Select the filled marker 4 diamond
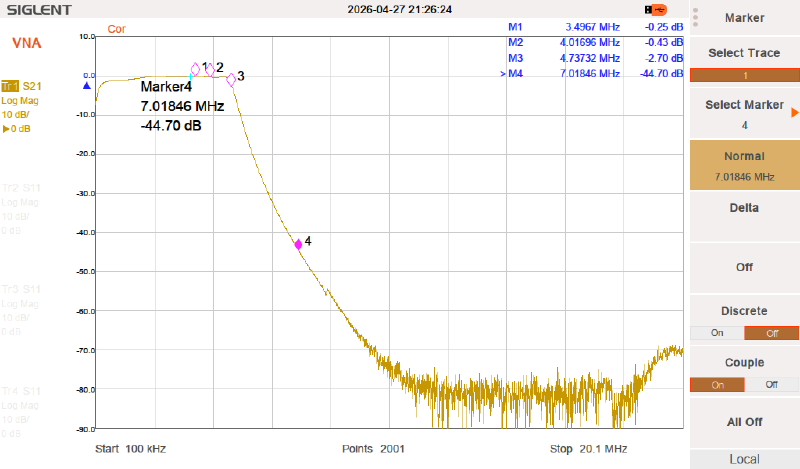Screen dimensions: 800x469 298,244
